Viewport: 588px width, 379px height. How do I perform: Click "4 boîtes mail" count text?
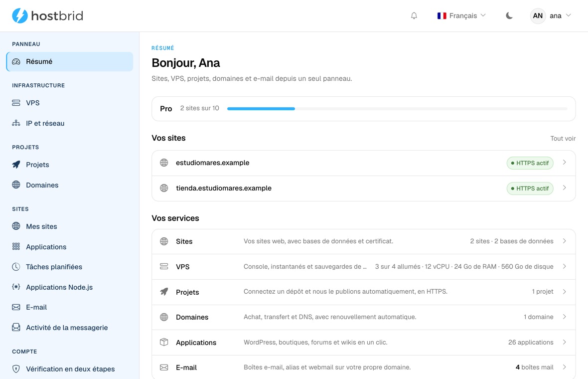[x=534, y=368]
